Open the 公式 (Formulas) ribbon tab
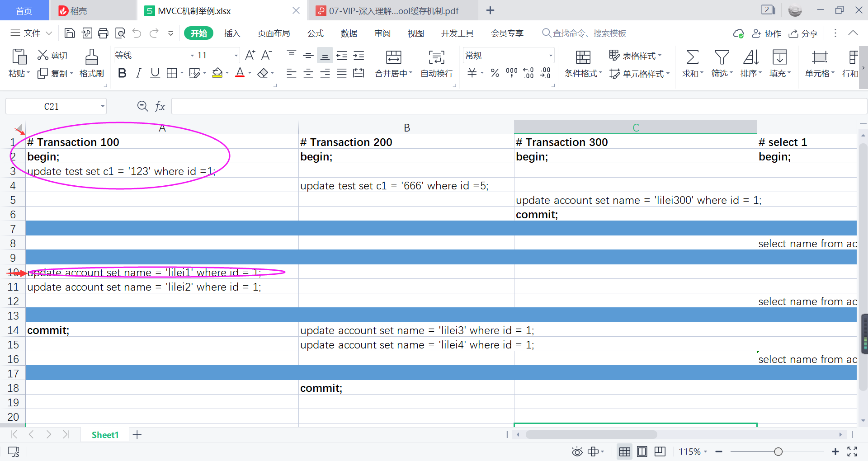 [316, 33]
